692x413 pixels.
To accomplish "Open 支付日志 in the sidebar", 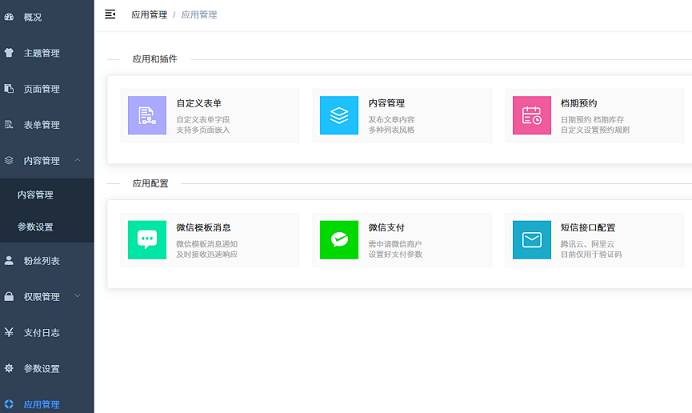I will (41, 333).
